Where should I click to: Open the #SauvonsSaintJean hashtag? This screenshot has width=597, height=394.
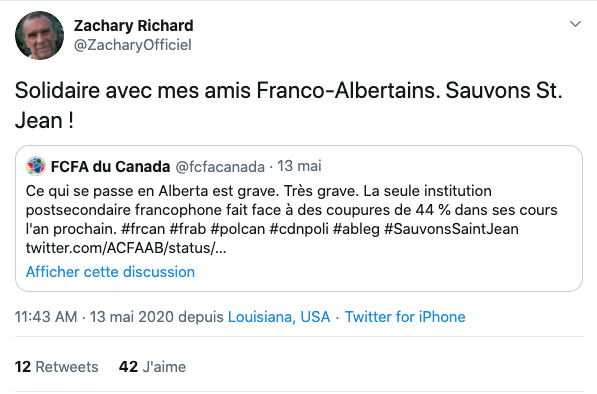(x=451, y=229)
